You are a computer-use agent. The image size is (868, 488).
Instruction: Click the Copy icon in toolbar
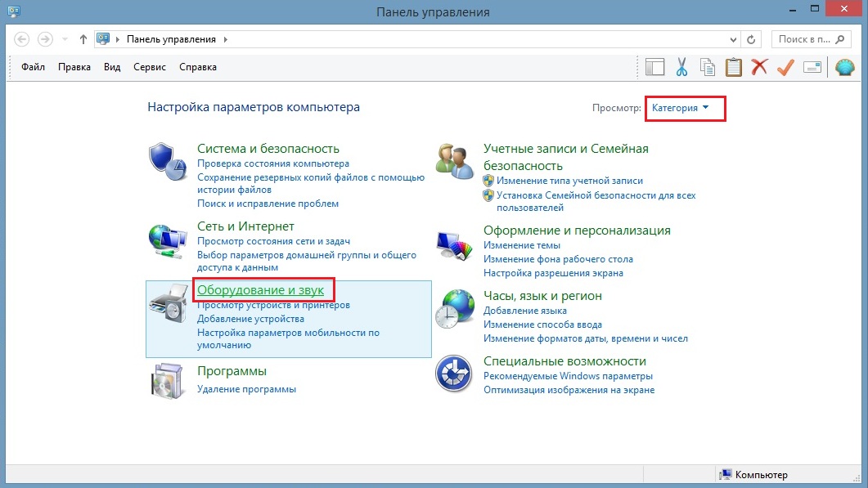tap(707, 67)
